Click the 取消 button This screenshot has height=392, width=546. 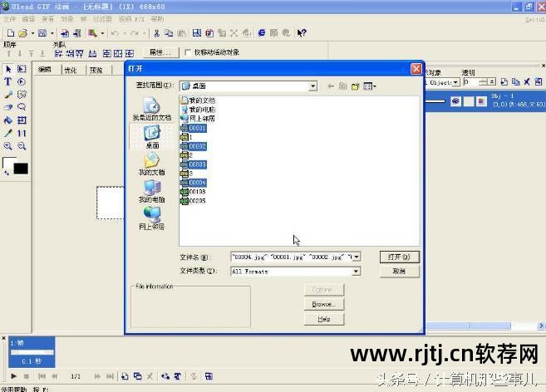[400, 271]
